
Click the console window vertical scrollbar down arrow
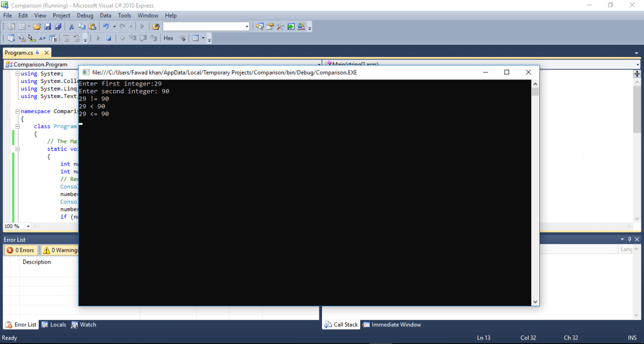535,302
